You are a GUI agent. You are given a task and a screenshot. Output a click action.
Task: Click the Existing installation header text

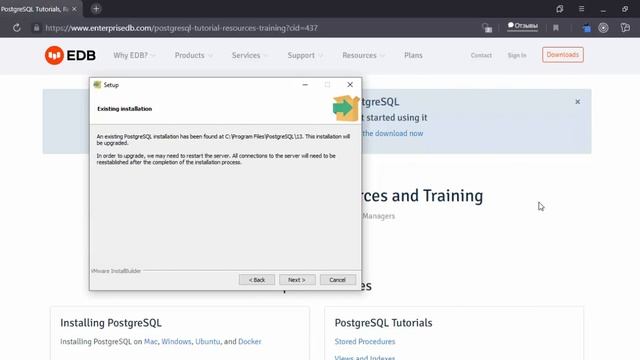124,109
